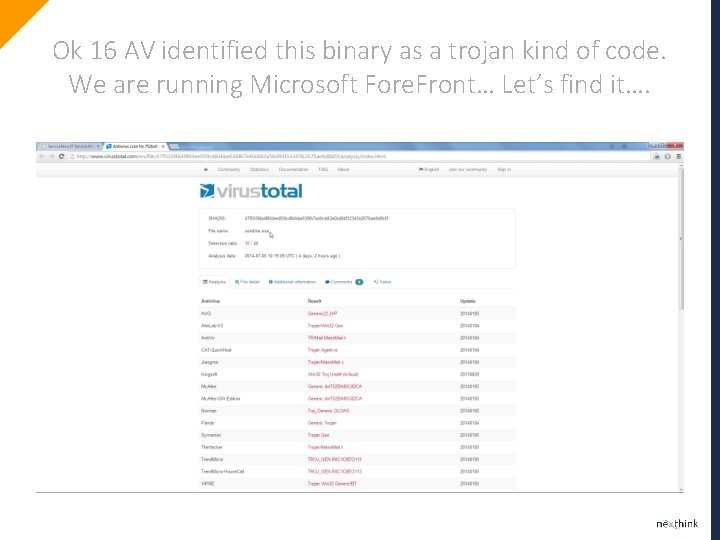Screen dimensions: 720x540
Task: Click the AhnLab-V3 row name
Action: pyautogui.click(x=212, y=326)
